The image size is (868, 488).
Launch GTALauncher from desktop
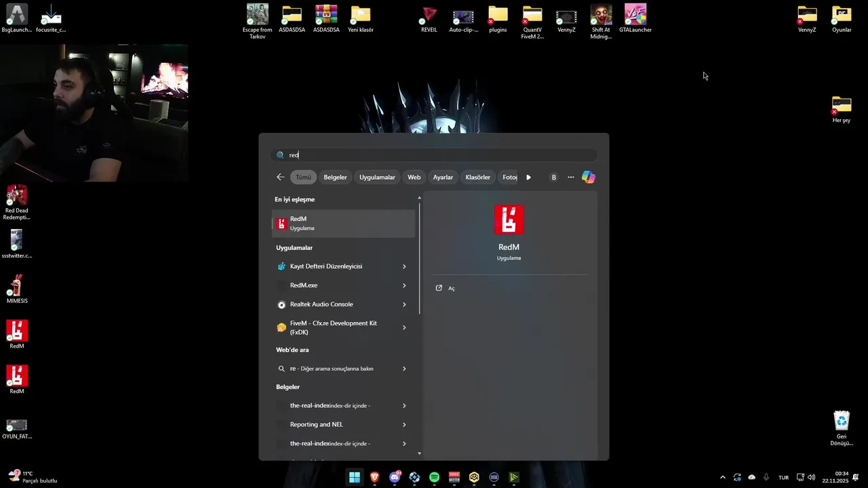click(635, 18)
